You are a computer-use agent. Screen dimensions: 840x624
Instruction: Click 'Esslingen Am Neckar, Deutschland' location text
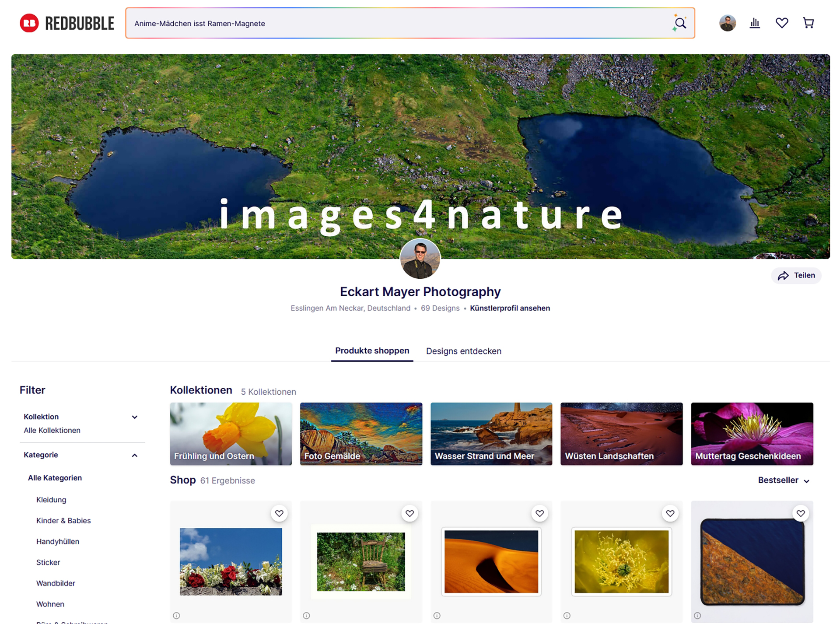pyautogui.click(x=350, y=308)
